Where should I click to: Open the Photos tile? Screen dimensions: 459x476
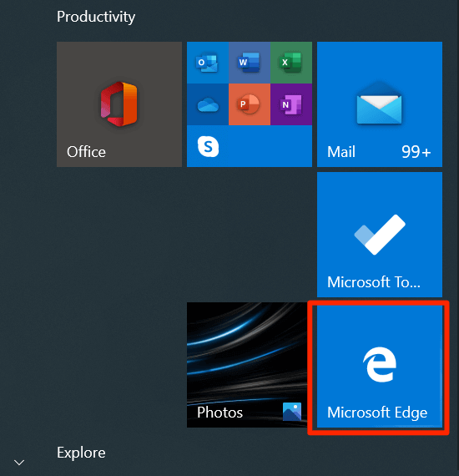point(247,365)
